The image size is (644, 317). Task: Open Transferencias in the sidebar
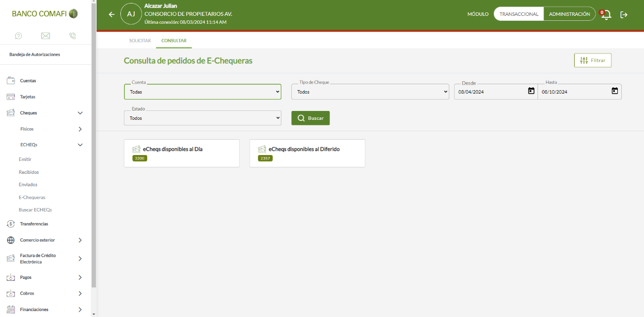[34, 224]
